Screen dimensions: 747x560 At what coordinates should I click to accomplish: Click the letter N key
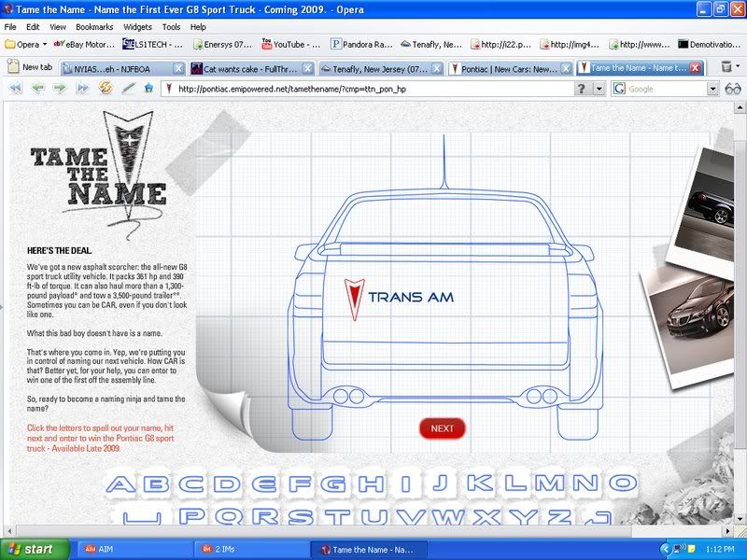tap(586, 483)
